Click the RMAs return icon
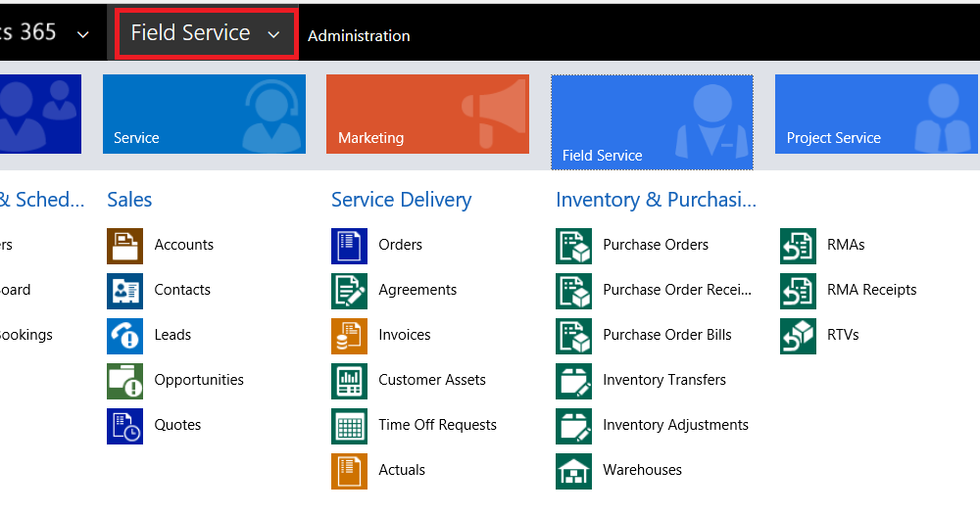This screenshot has height=514, width=980. click(798, 246)
